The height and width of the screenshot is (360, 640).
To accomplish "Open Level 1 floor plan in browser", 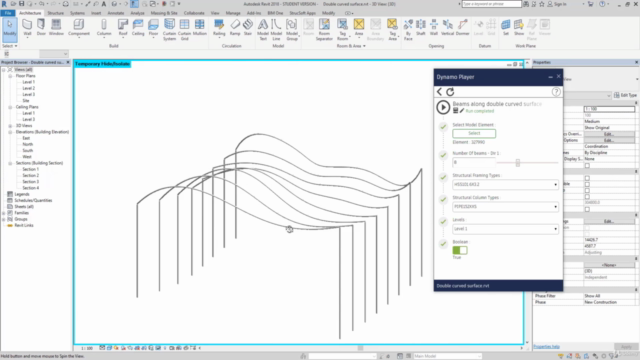I will point(29,82).
